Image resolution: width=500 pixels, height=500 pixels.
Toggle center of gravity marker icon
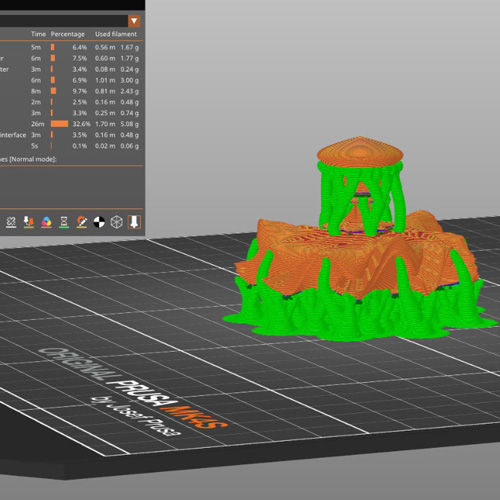(99, 222)
